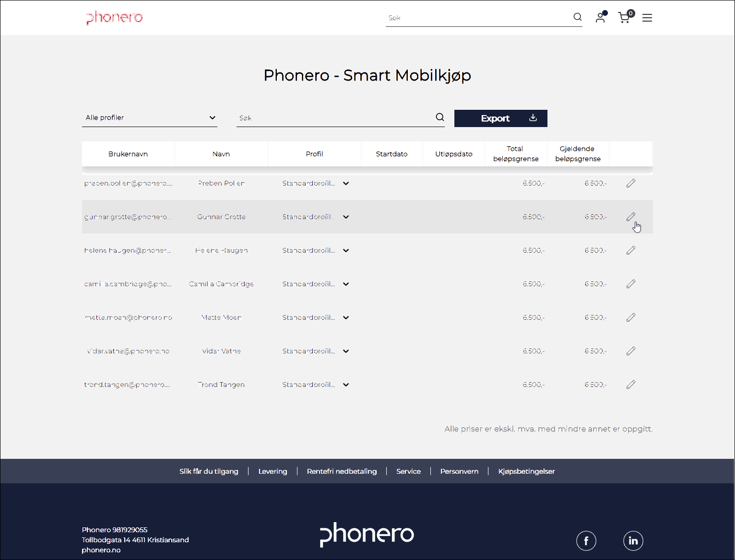Click the name Gunnar Grotte

(x=221, y=217)
